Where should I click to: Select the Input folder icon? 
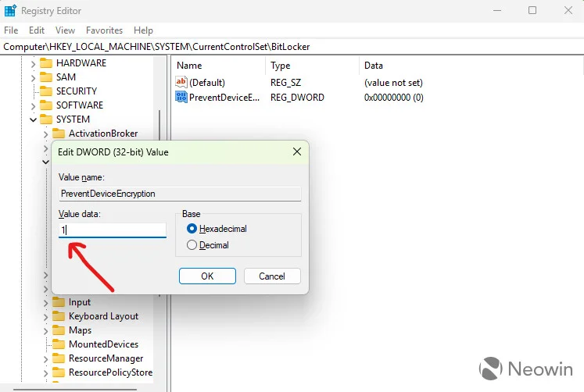coord(59,301)
